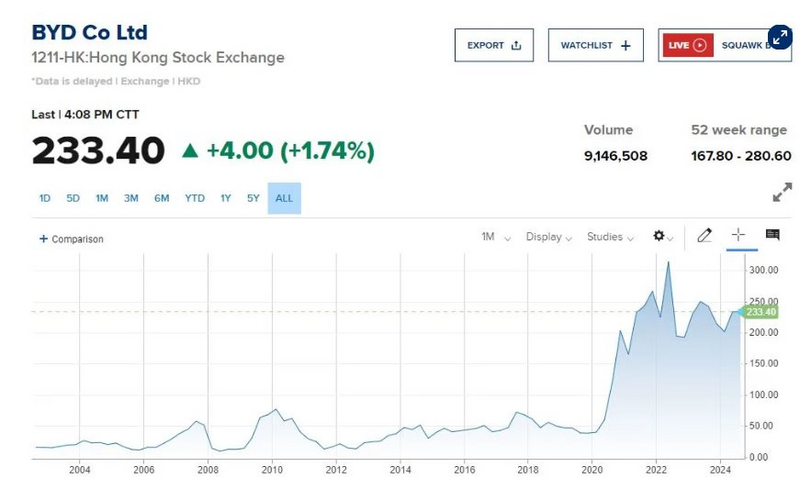Switch to the 1M range tab
The width and height of the screenshot is (800, 500).
(x=102, y=198)
